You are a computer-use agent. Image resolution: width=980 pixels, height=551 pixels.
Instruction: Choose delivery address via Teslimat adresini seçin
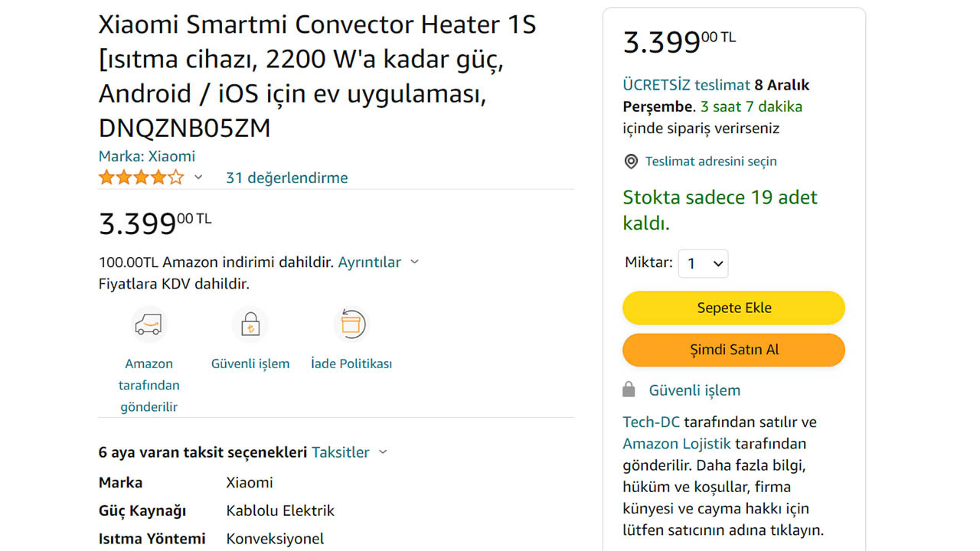(710, 161)
